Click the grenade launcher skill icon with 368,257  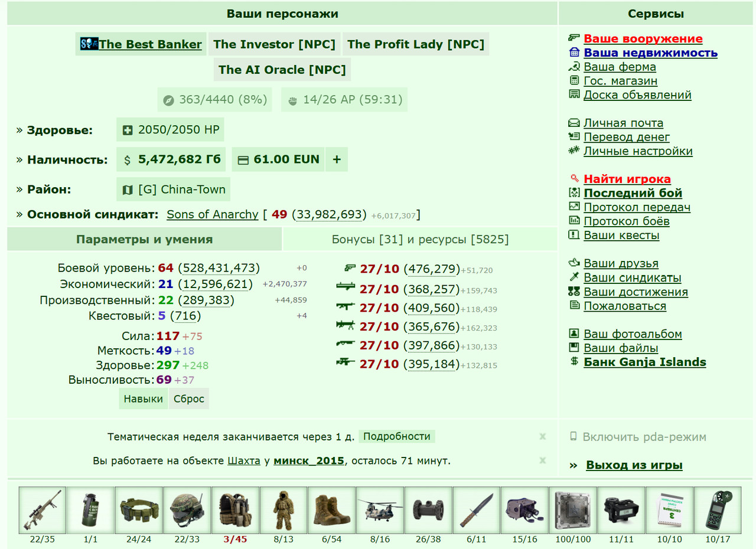346,287
